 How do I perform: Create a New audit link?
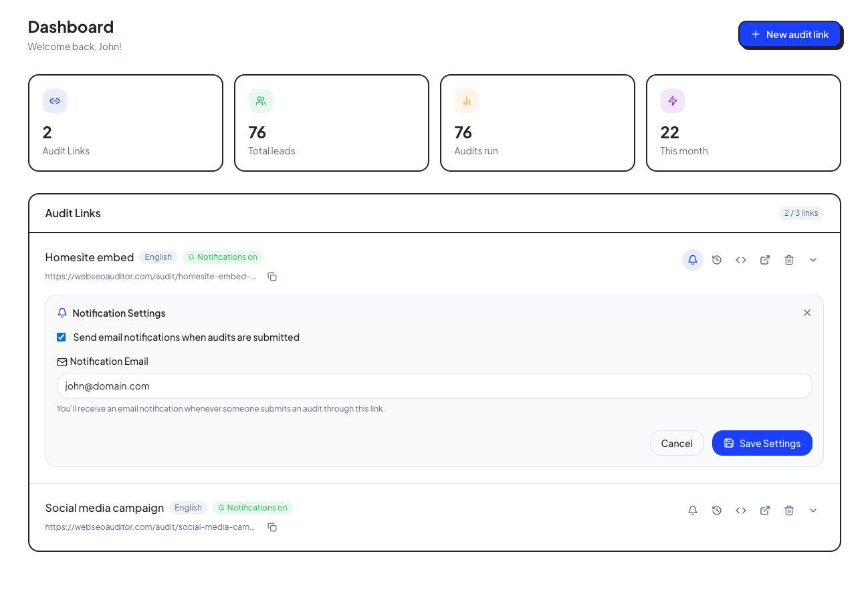pos(790,34)
